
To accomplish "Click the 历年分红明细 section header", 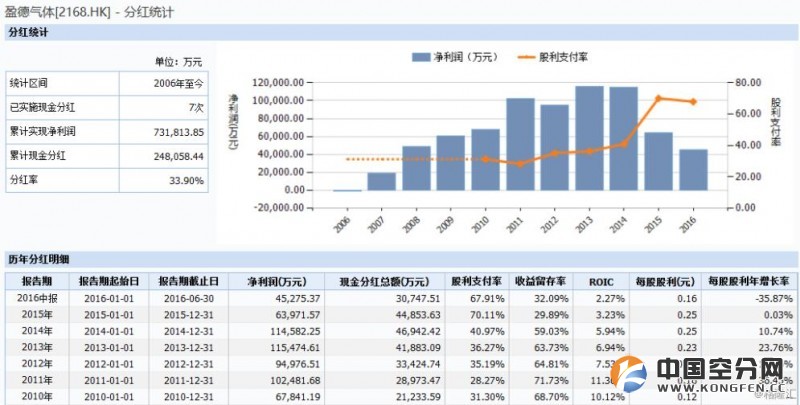I will coord(38,259).
